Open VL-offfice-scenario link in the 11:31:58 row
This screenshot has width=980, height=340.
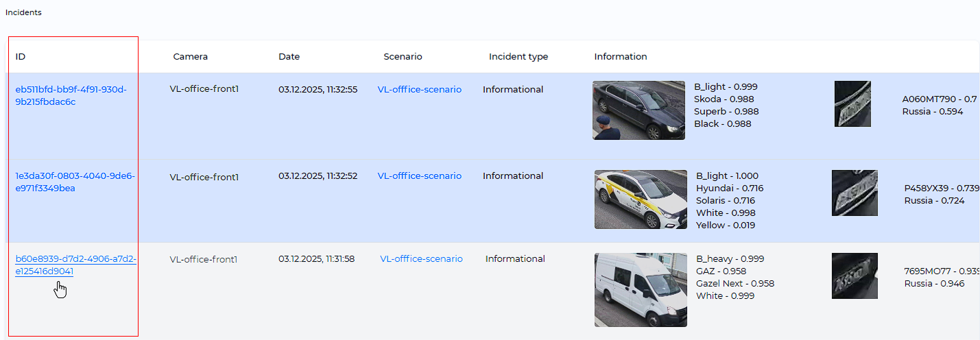point(422,258)
